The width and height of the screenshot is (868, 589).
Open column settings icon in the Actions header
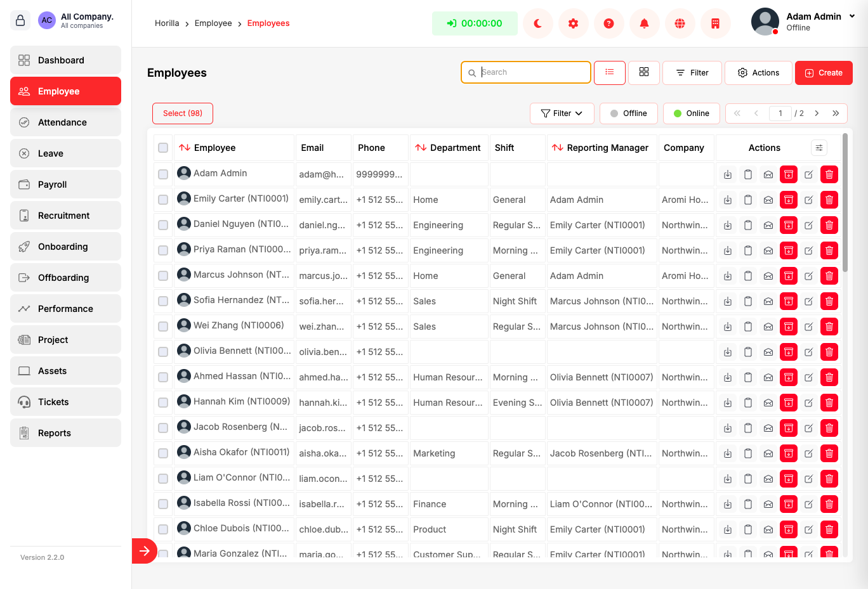[819, 148]
